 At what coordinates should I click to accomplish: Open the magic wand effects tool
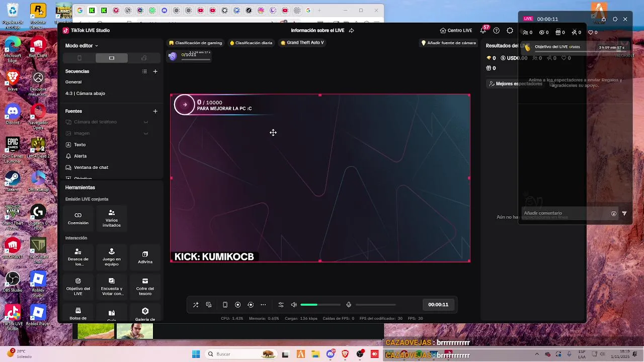coord(196,305)
